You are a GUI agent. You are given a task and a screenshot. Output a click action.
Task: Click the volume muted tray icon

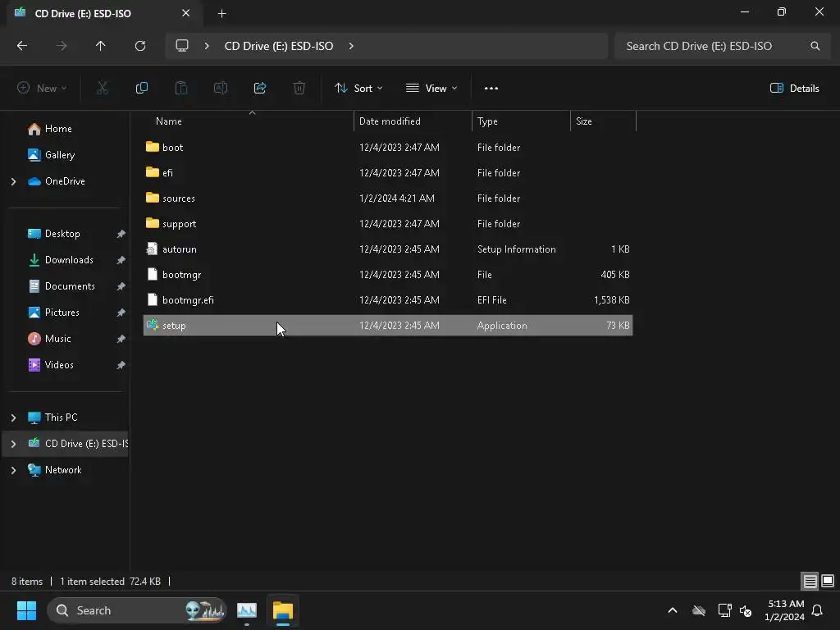coord(746,610)
